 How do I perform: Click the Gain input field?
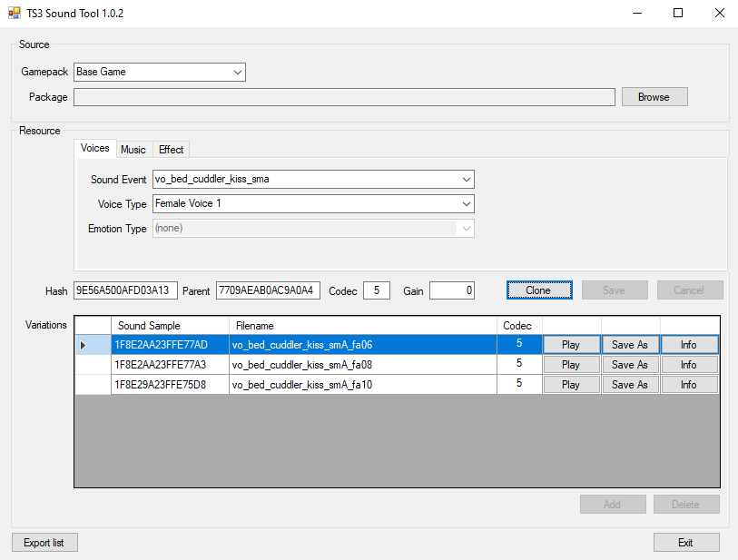coord(452,290)
